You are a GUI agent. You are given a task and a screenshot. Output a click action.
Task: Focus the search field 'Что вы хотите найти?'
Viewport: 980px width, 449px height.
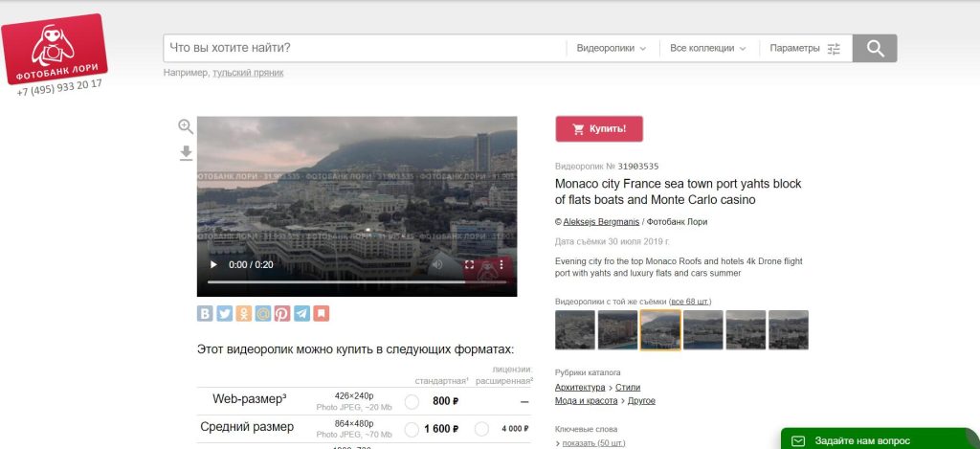(364, 48)
